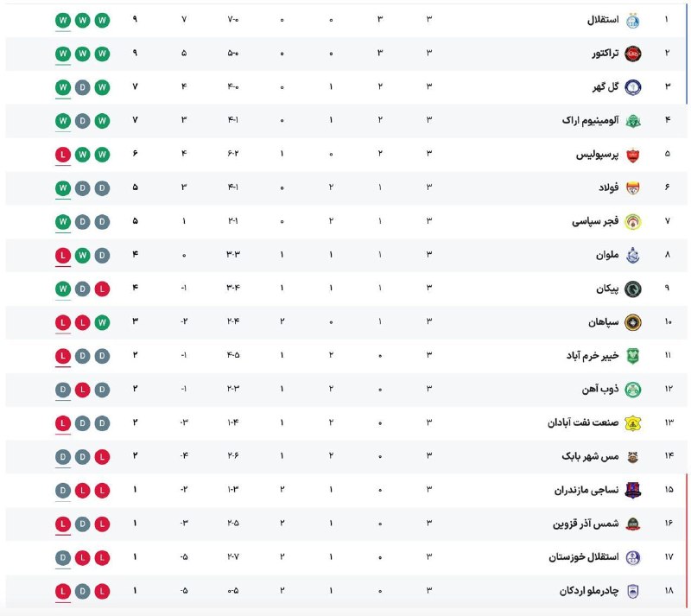Click the Sanat Naft Abadan yellow crest

pyautogui.click(x=633, y=423)
